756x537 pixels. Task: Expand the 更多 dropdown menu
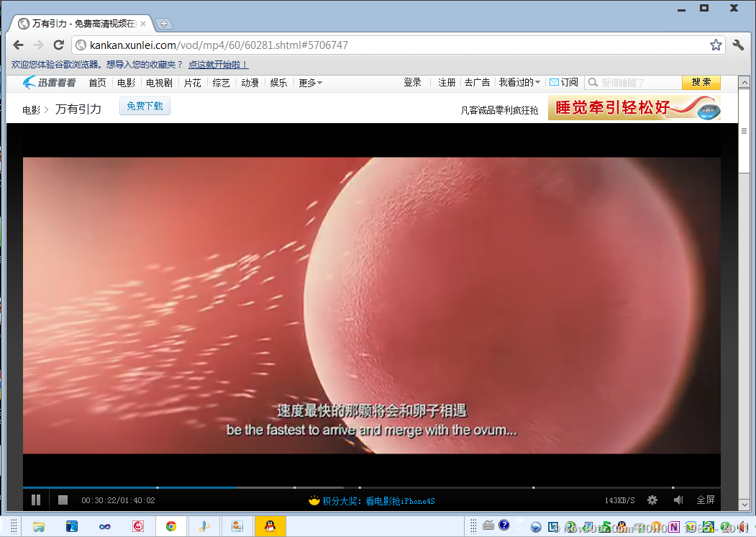click(x=310, y=83)
